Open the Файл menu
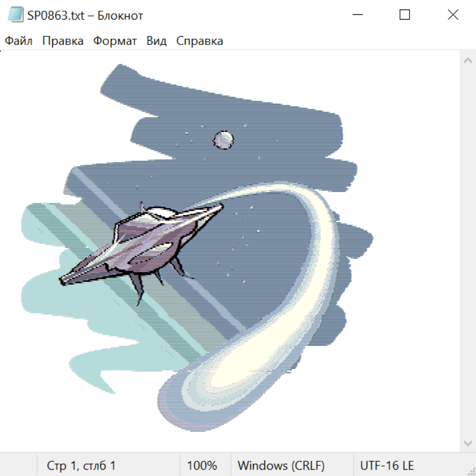 click(19, 41)
